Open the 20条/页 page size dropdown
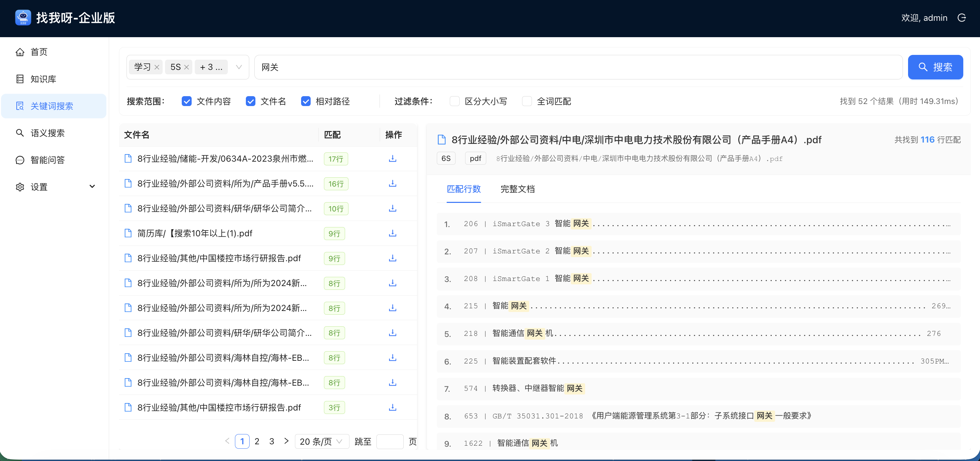The width and height of the screenshot is (980, 461). tap(322, 441)
